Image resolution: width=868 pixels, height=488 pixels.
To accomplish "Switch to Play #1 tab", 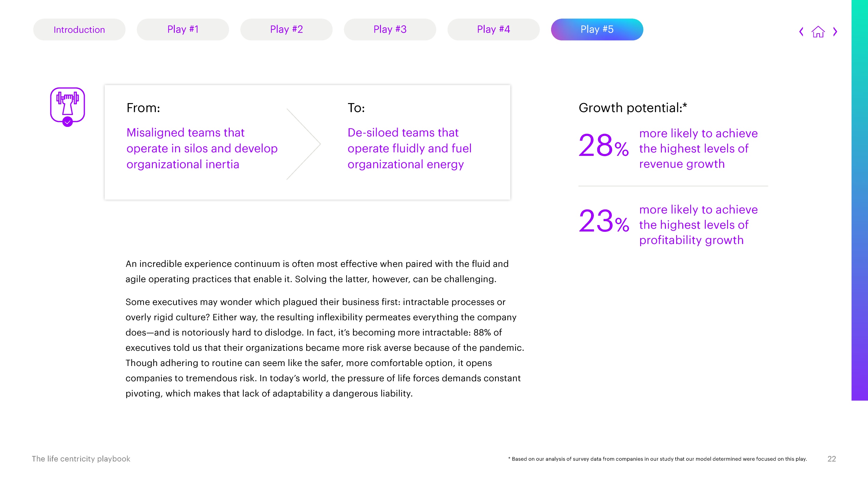I will (183, 30).
